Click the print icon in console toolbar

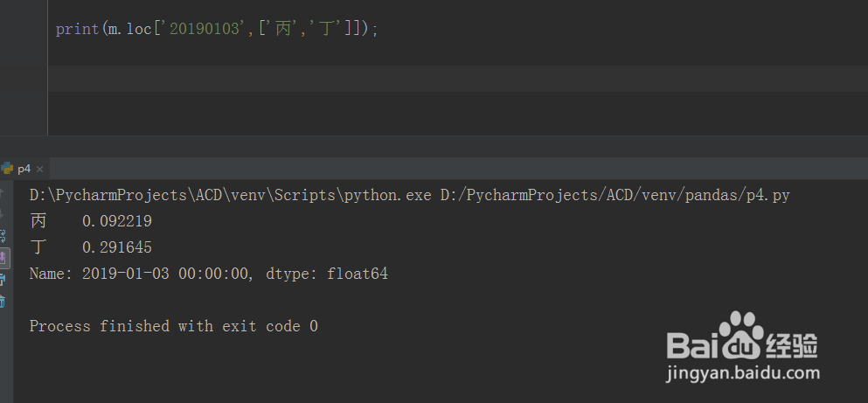pos(3,280)
